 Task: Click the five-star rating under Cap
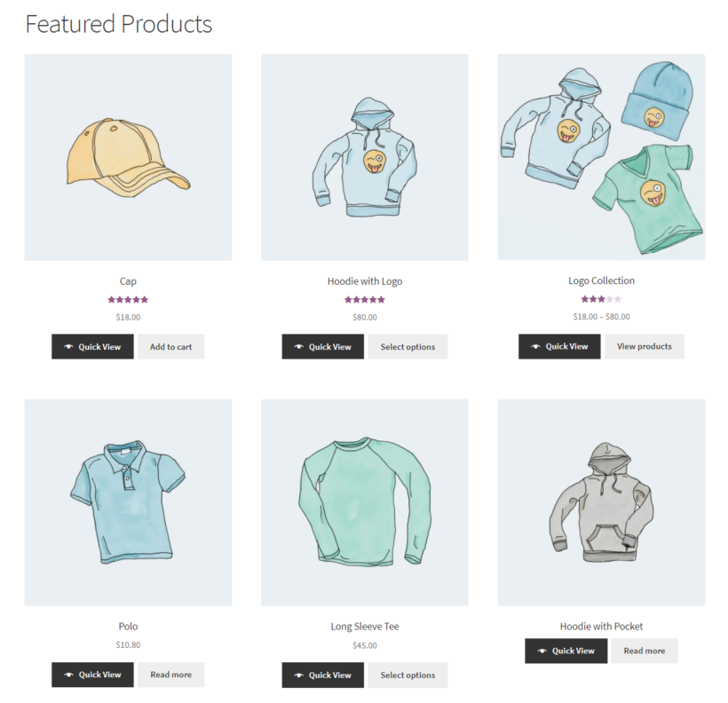[128, 299]
